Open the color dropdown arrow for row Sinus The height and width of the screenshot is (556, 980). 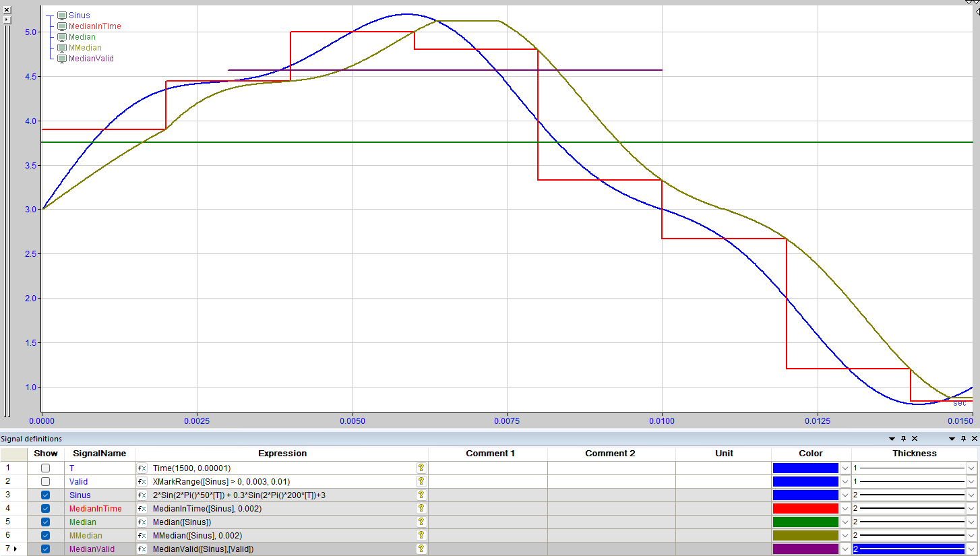(845, 495)
